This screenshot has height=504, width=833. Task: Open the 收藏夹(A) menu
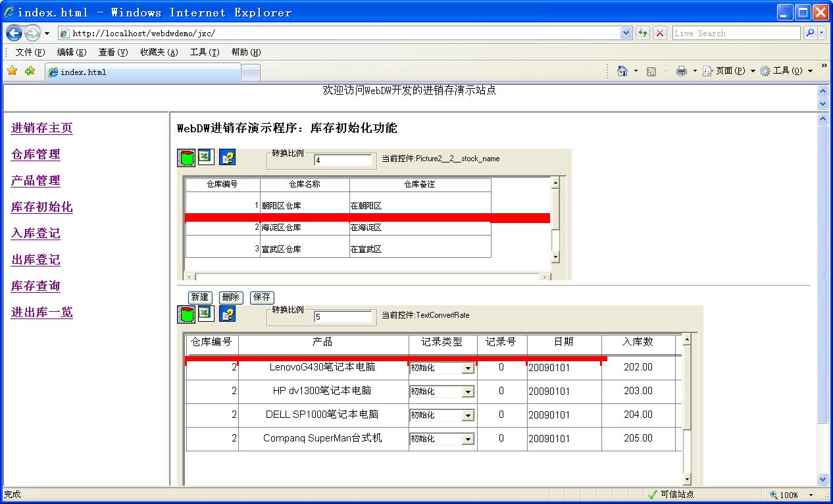(159, 53)
